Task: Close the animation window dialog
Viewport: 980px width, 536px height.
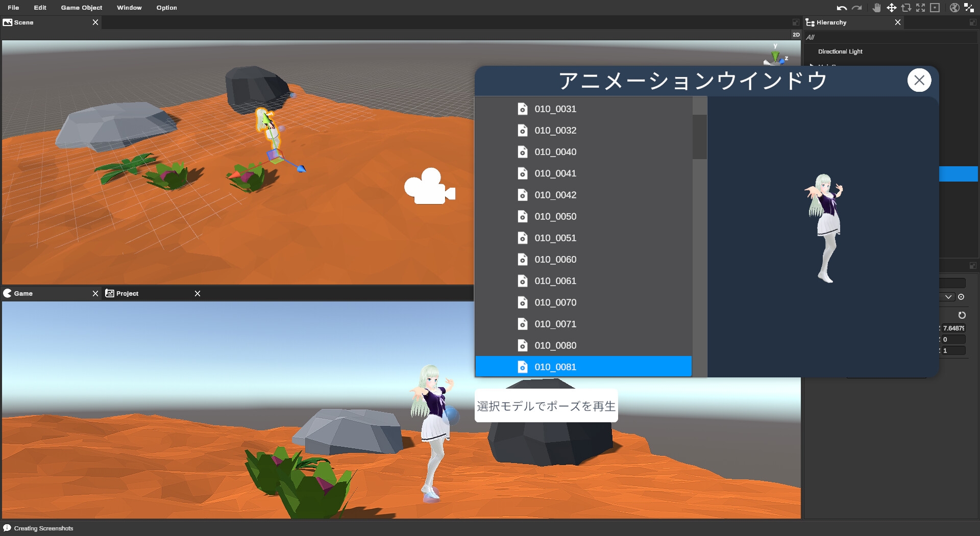Action: (x=919, y=80)
